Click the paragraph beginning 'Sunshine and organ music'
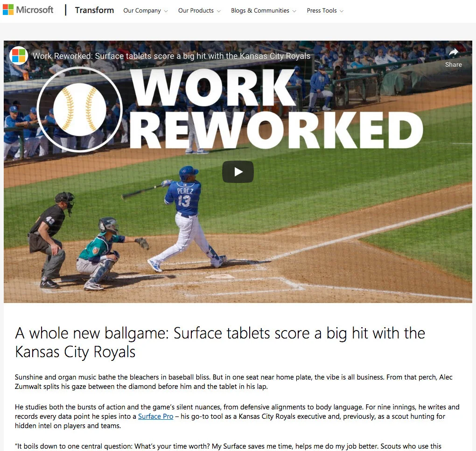 pos(234,382)
